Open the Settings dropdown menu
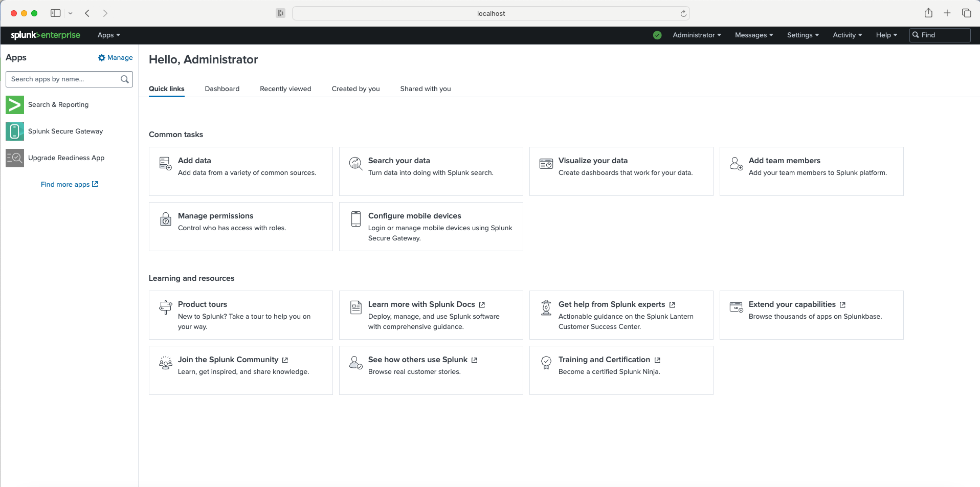Viewport: 980px width, 487px height. coord(803,35)
